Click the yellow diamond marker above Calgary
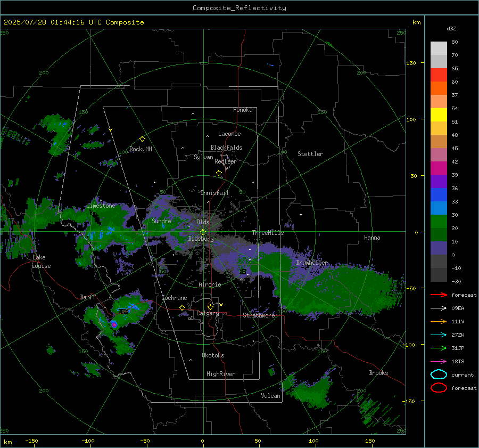Screen dimensions: 479x448 coord(210,307)
